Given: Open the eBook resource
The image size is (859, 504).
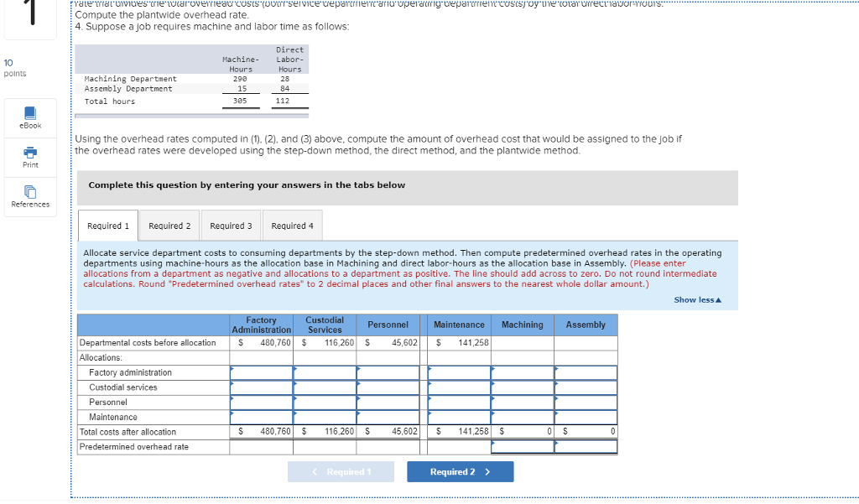Looking at the screenshot, I should [x=29, y=117].
